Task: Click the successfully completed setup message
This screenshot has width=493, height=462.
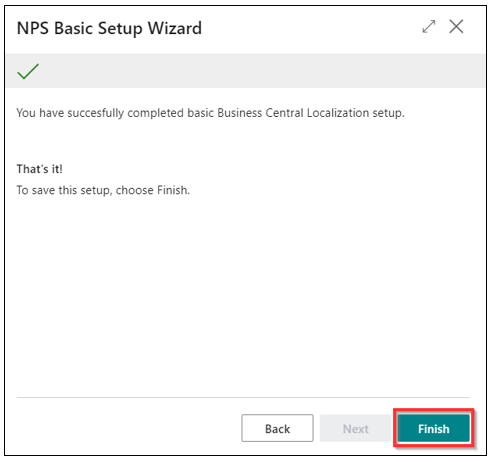Action: pos(210,113)
